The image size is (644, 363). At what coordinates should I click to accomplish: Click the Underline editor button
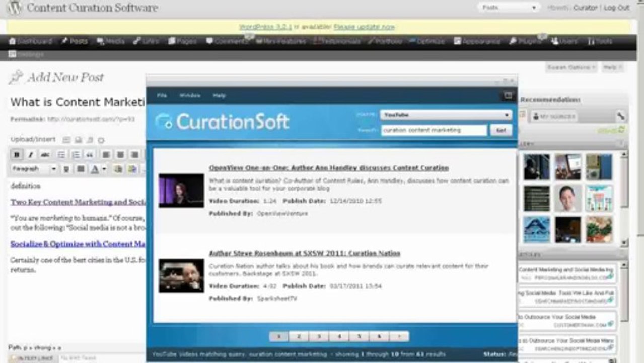pos(66,169)
